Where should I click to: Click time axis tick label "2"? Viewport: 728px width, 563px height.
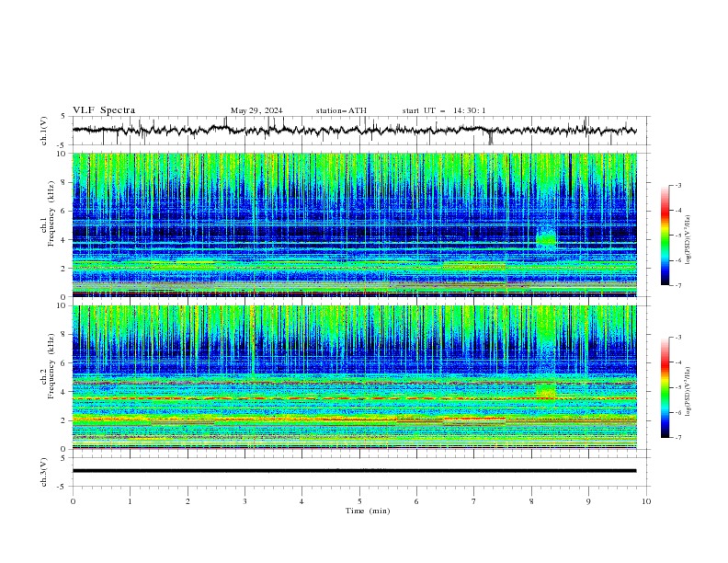click(x=188, y=501)
